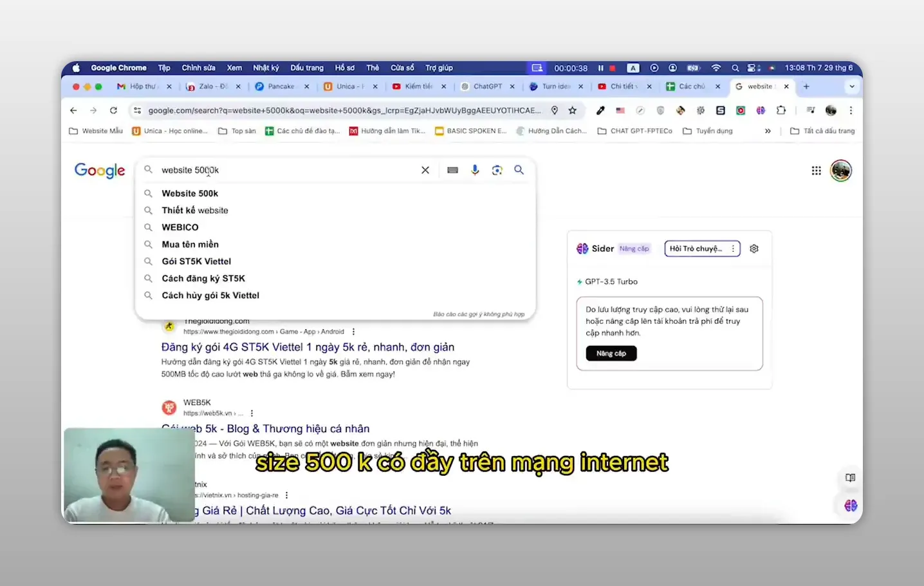Expand the tab search dropdown arrow
924x586 pixels.
[852, 86]
